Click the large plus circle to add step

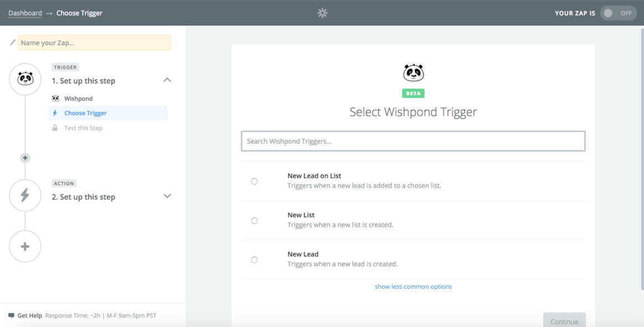click(25, 247)
